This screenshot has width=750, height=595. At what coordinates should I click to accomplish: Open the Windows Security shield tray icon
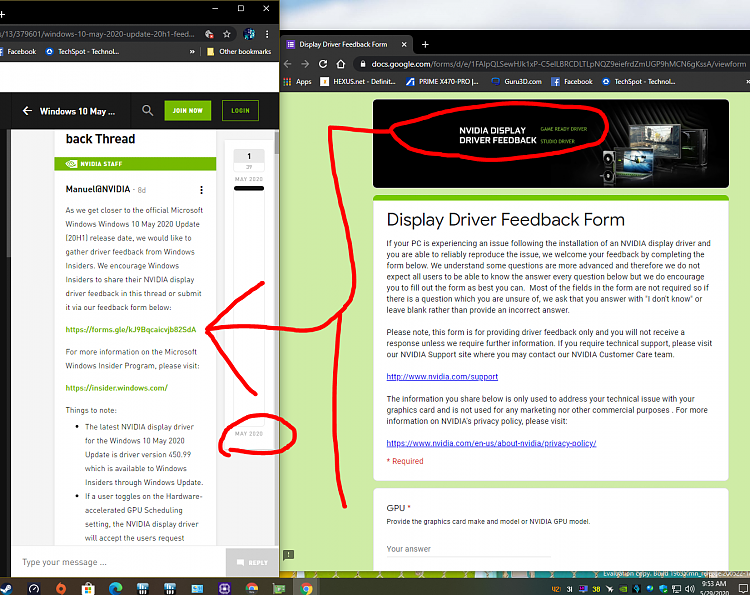coord(663,589)
